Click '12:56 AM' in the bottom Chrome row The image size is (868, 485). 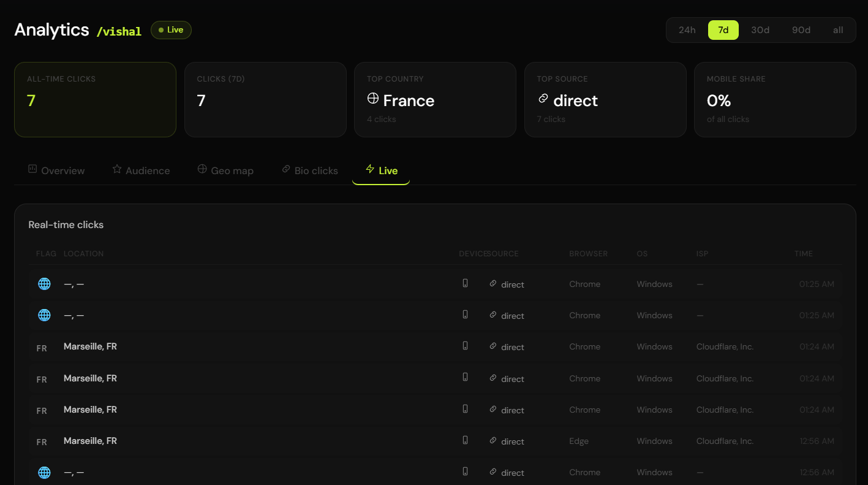817,472
